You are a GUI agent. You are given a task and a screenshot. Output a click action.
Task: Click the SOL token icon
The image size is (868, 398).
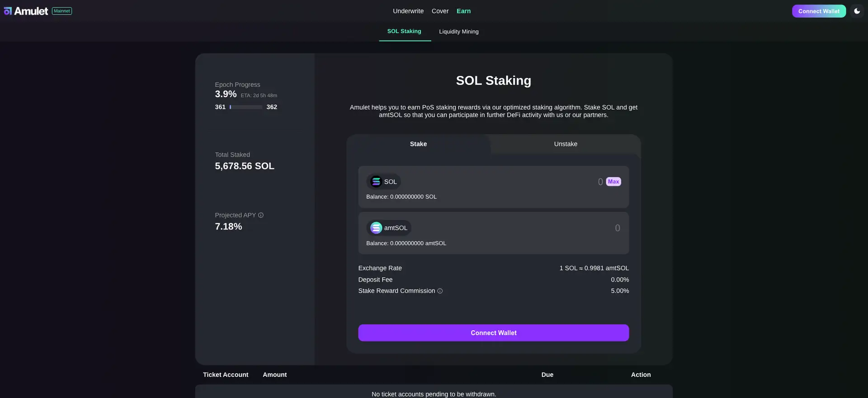(x=376, y=182)
